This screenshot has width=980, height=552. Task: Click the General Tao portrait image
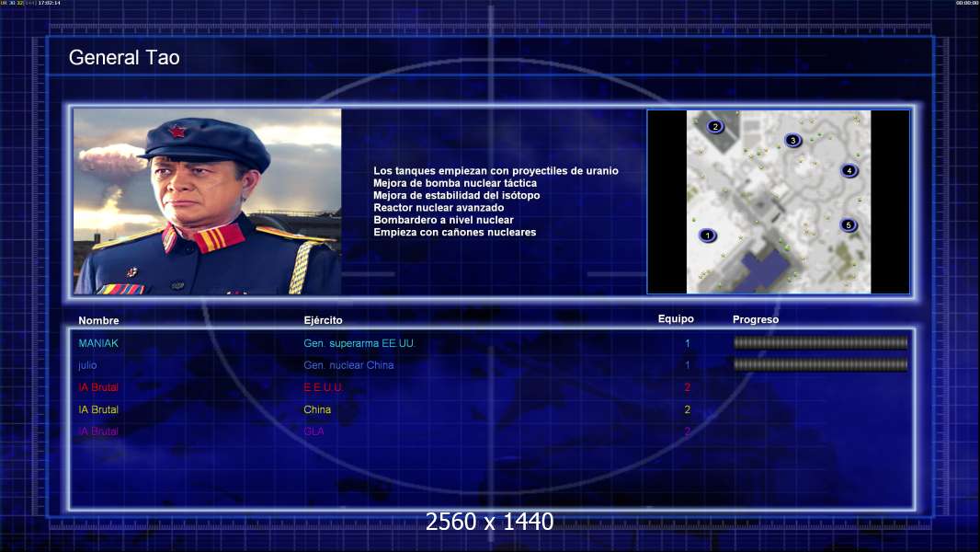pyautogui.click(x=208, y=201)
